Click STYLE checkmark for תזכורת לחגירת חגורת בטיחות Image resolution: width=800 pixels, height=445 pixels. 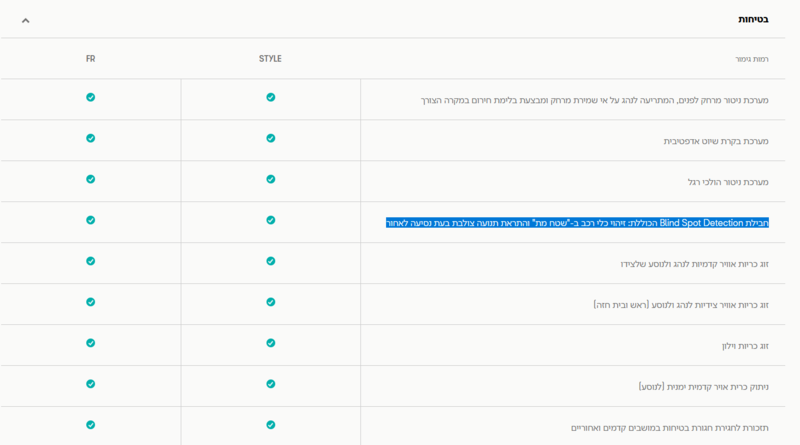tap(270, 425)
